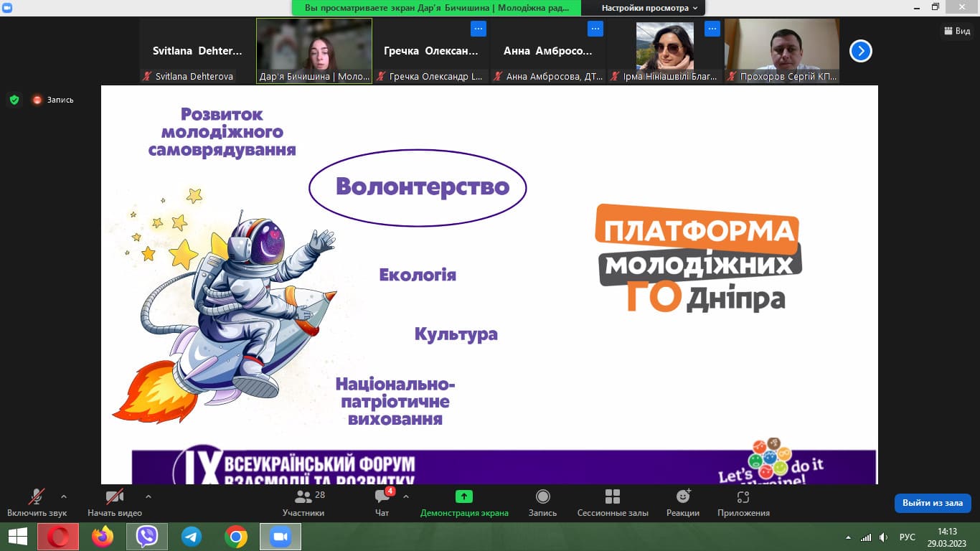Start camera with Начать видео
Image resolution: width=980 pixels, height=551 pixels.
[115, 503]
